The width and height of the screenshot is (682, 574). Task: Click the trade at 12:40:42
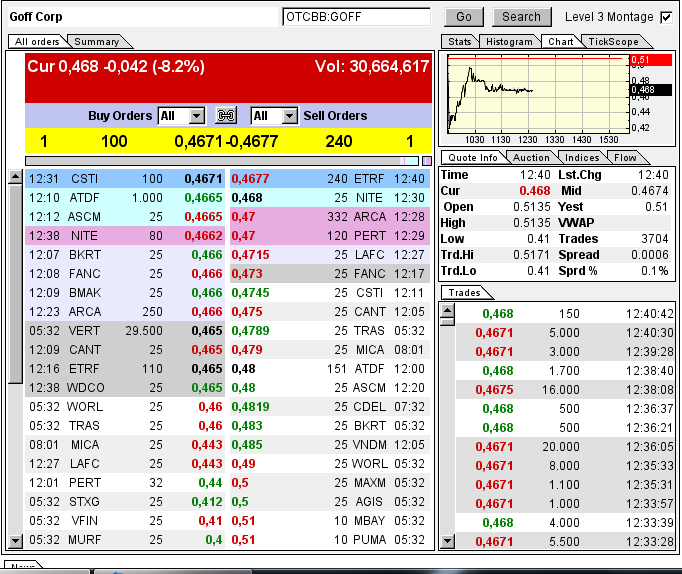pyautogui.click(x=565, y=314)
